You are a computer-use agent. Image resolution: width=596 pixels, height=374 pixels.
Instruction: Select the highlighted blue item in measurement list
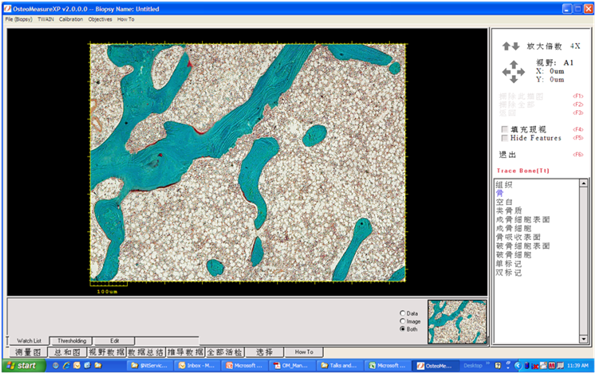499,193
